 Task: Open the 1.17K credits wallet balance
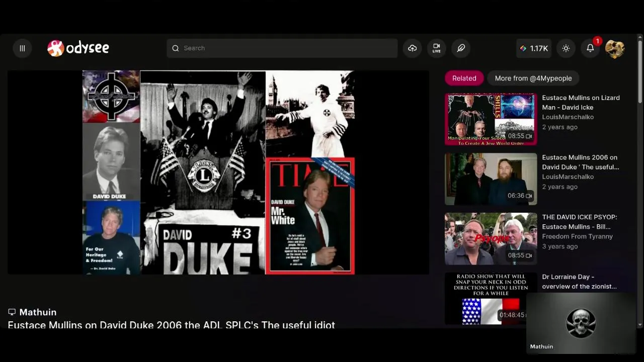point(534,48)
